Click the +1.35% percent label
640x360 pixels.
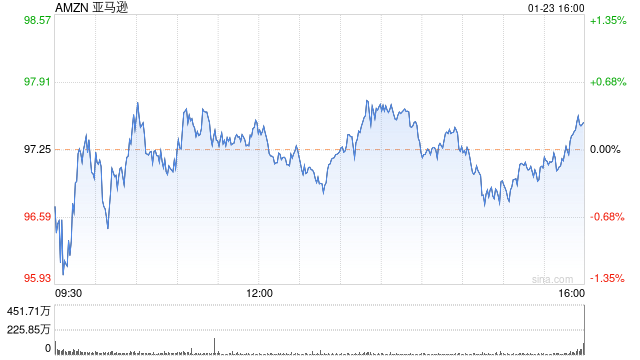608,20
